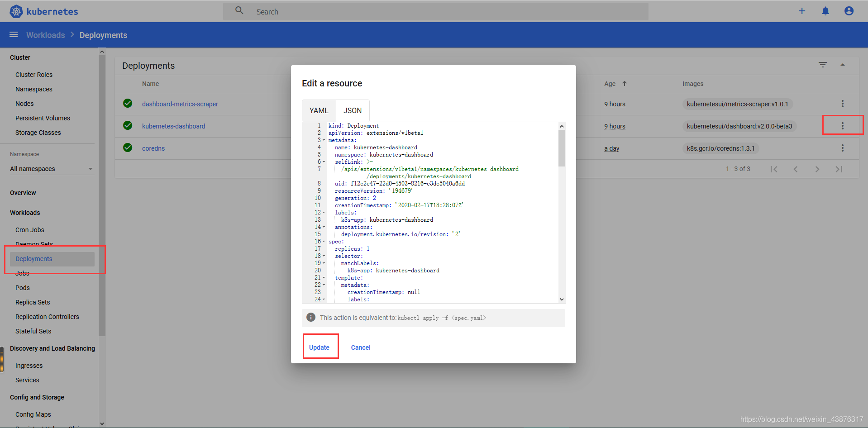The image size is (868, 428).
Task: Click the editor scrollbar up arrow
Action: coord(562,126)
